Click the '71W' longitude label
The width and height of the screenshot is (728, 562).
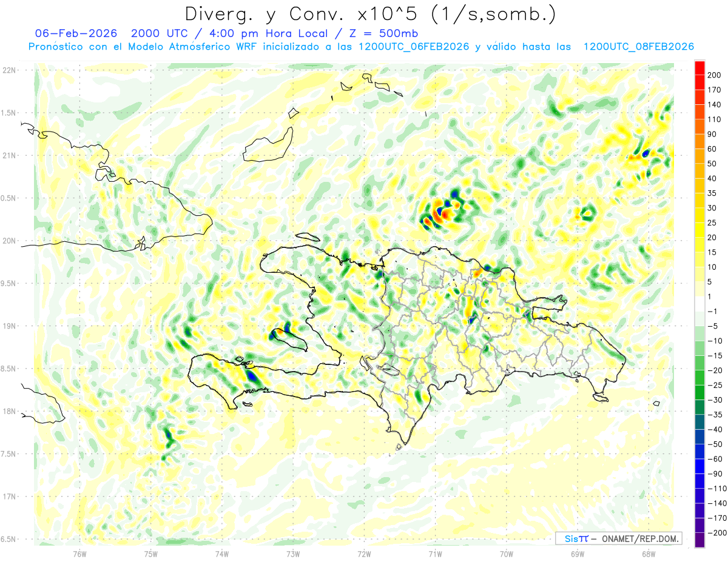point(435,554)
